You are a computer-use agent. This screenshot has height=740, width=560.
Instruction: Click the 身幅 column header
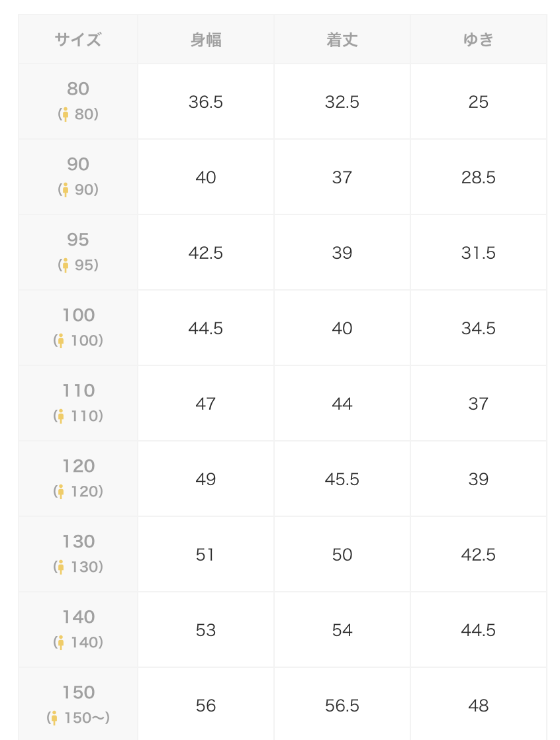pos(206,40)
